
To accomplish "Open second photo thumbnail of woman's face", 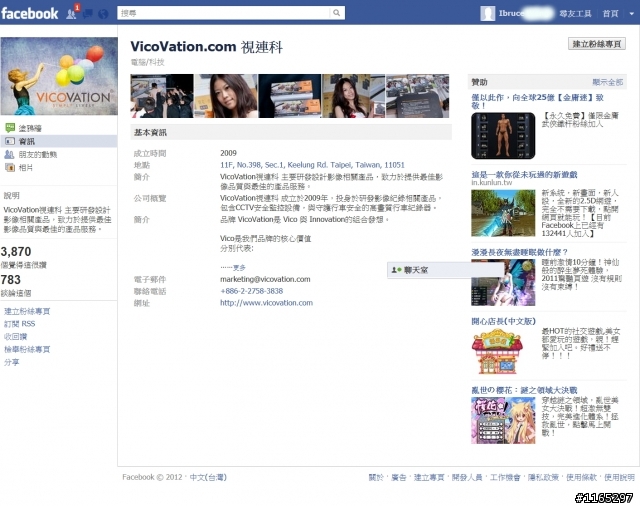I will click(226, 96).
